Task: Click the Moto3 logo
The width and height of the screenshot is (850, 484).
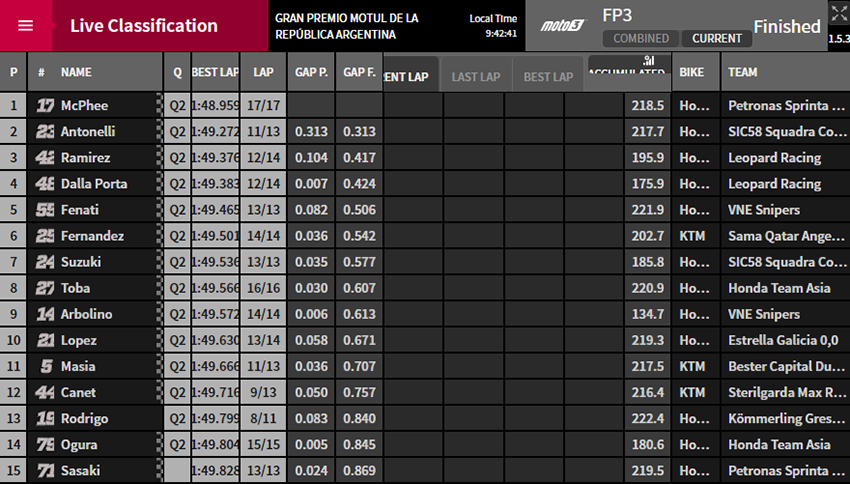Action: point(563,26)
